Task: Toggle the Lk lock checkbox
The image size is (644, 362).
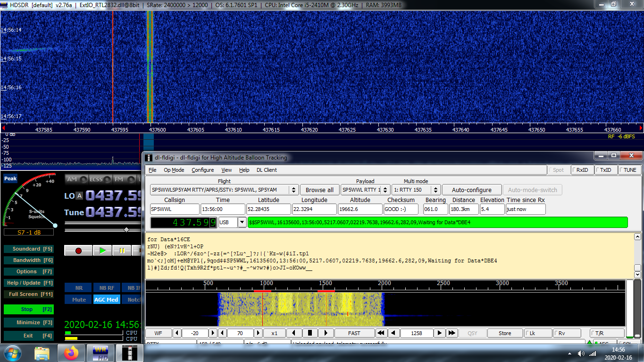Action: pyautogui.click(x=538, y=333)
